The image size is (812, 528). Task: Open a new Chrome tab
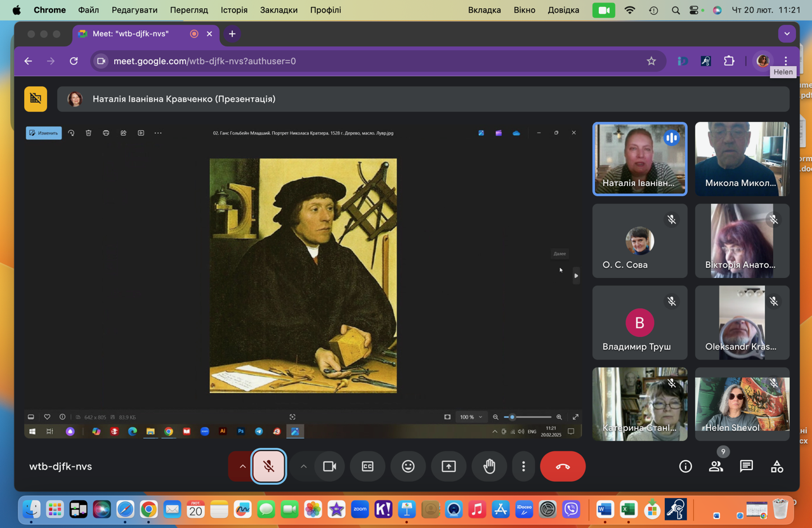pos(232,34)
